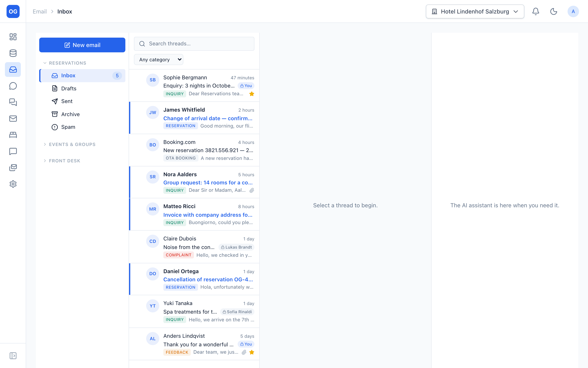Open Nora Aalders group request thread
This screenshot has width=588, height=368.
click(x=194, y=182)
